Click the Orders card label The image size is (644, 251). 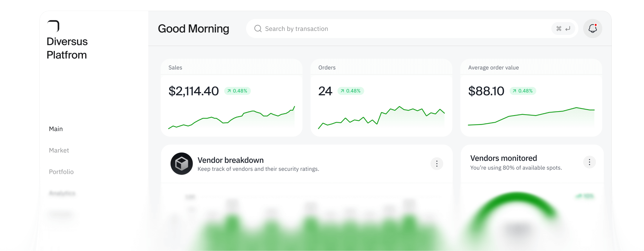[327, 68]
